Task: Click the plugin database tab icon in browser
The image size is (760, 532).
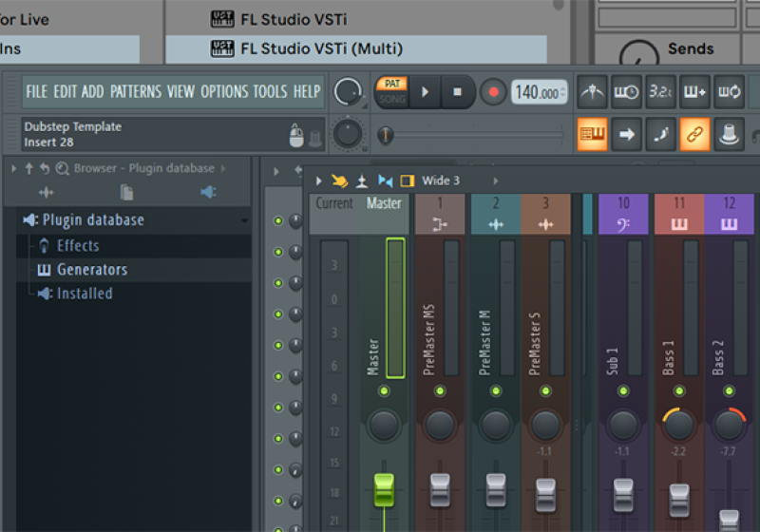Action: 208,193
